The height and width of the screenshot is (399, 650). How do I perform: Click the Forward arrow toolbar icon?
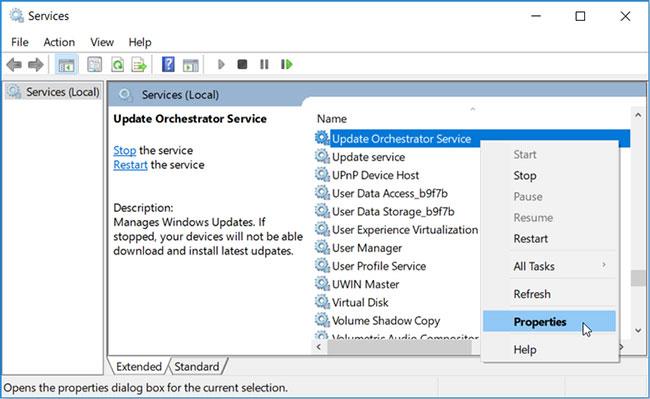(36, 65)
